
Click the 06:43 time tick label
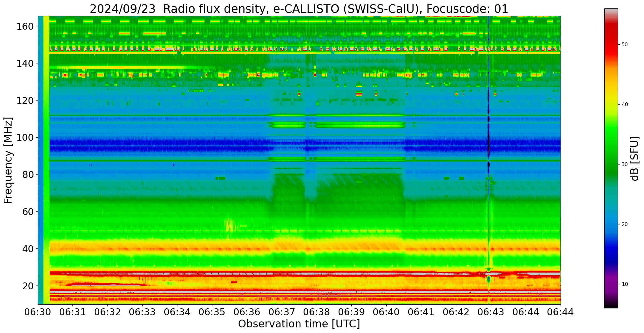(491, 312)
